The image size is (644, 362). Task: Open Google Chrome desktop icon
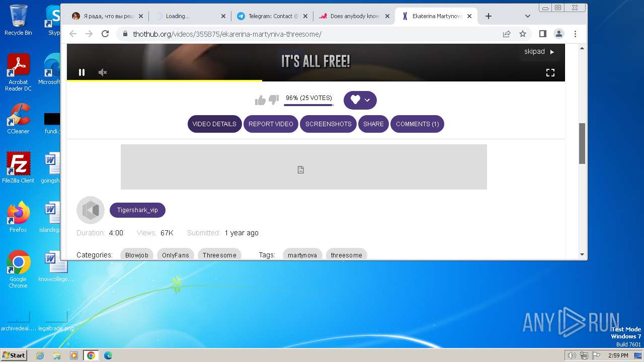pyautogui.click(x=18, y=269)
